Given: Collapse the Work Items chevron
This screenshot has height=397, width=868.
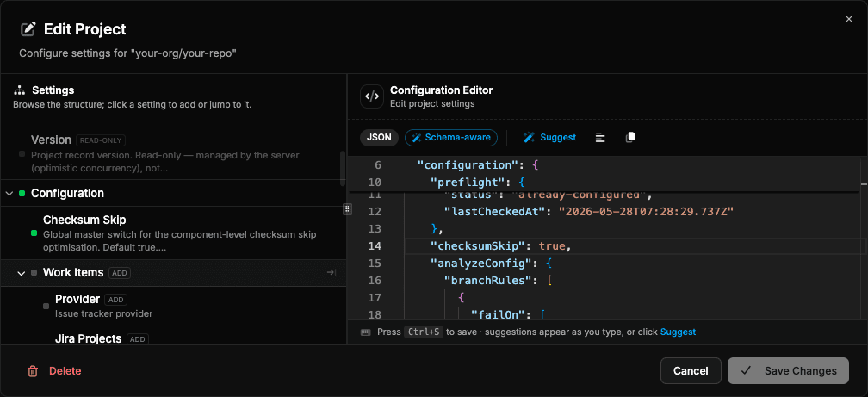Looking at the screenshot, I should click(x=22, y=273).
